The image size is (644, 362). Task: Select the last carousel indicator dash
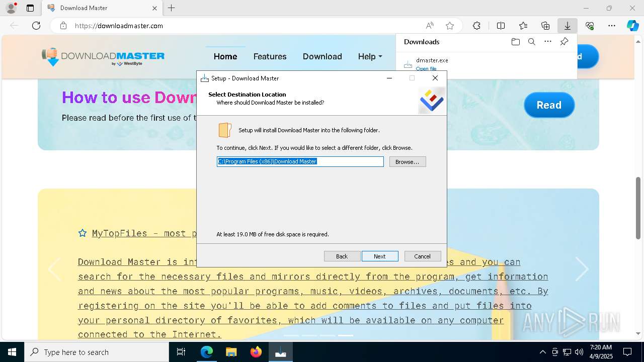346,335
